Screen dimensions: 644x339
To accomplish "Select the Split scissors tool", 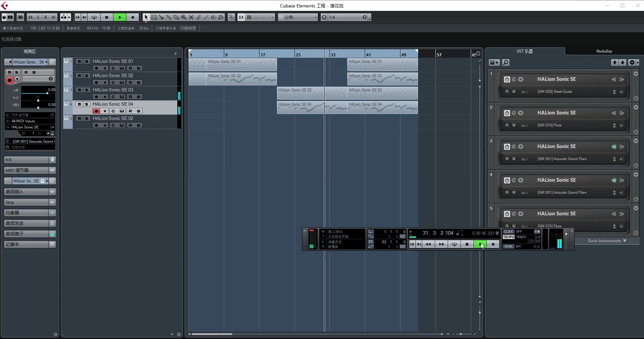I will tap(161, 17).
